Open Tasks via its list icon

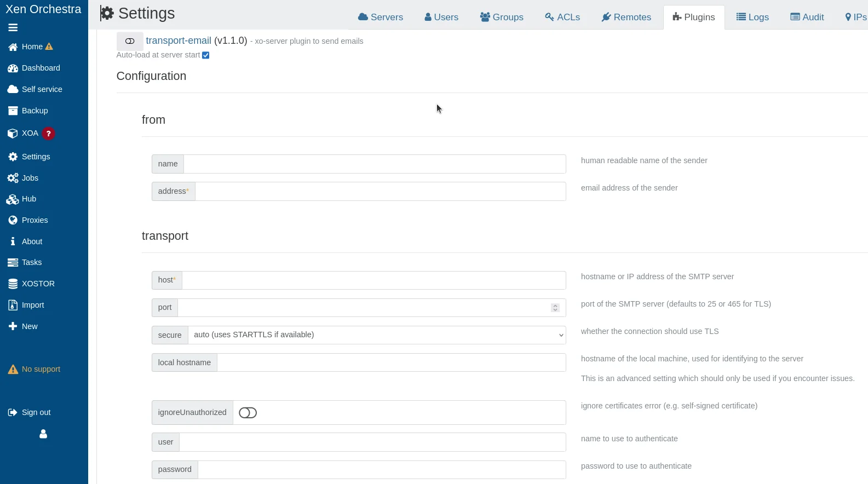pos(13,263)
